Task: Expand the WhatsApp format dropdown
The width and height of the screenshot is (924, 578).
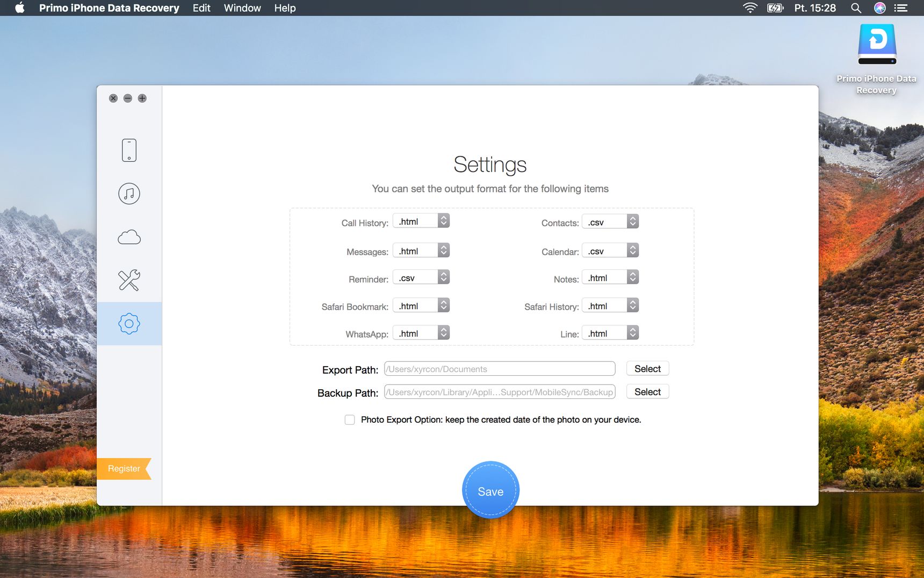Action: click(x=421, y=333)
